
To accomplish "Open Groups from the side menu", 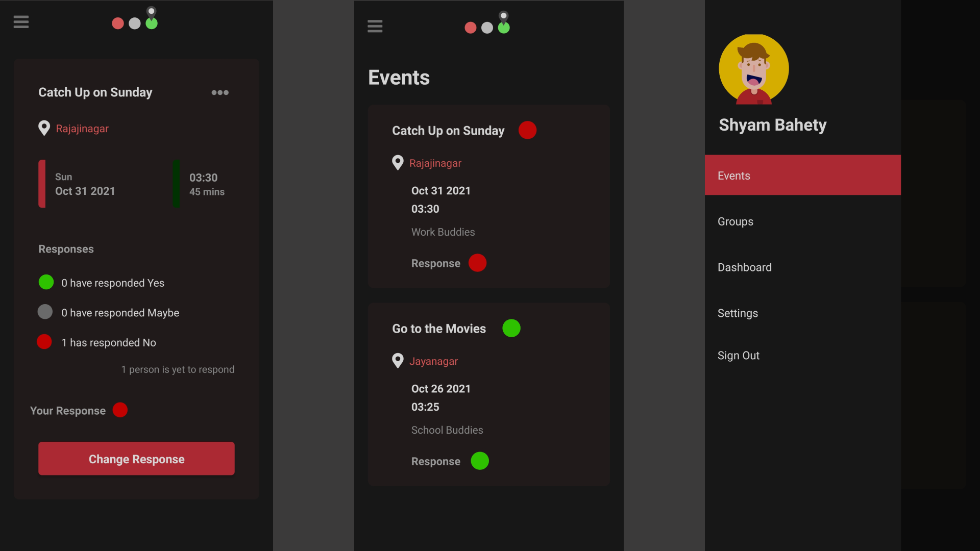I will coord(736,221).
